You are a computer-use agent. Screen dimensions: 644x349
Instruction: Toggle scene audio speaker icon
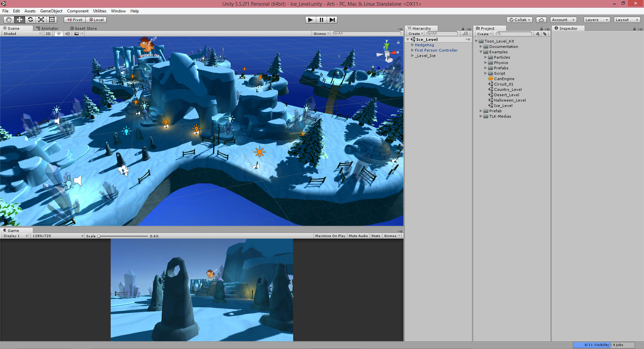tap(67, 34)
